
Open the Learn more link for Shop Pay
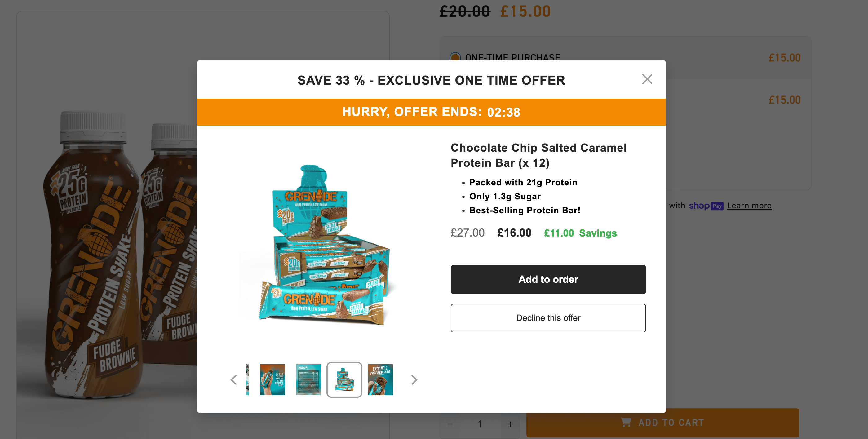pos(749,206)
